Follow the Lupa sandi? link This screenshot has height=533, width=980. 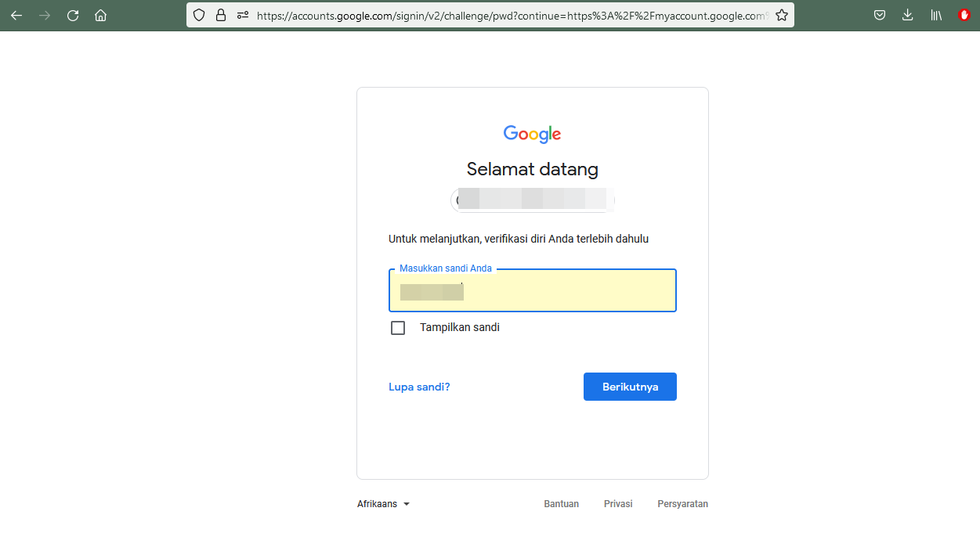(x=419, y=387)
